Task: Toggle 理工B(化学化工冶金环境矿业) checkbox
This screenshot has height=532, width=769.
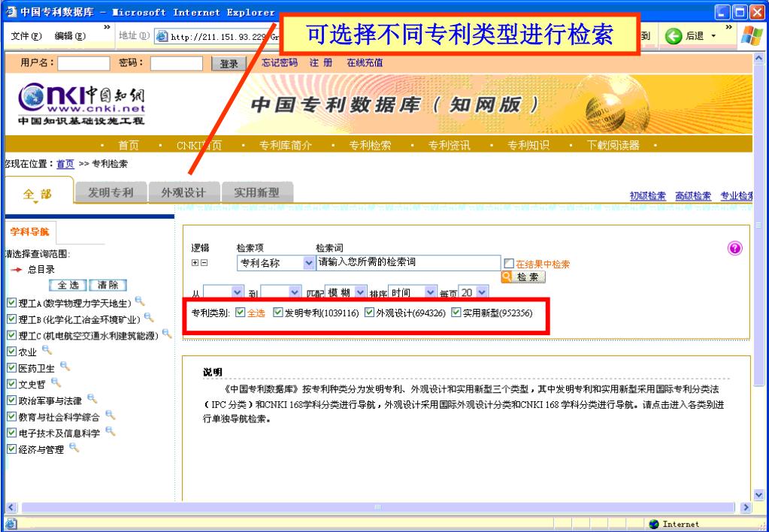Action: [x=11, y=319]
